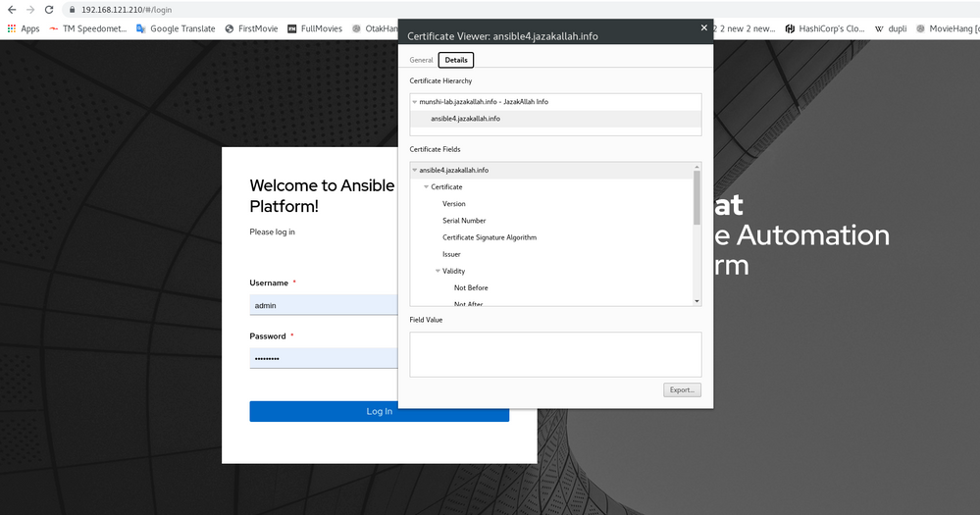Open MovieHang bookmark
The height and width of the screenshot is (515, 980).
click(x=948, y=28)
